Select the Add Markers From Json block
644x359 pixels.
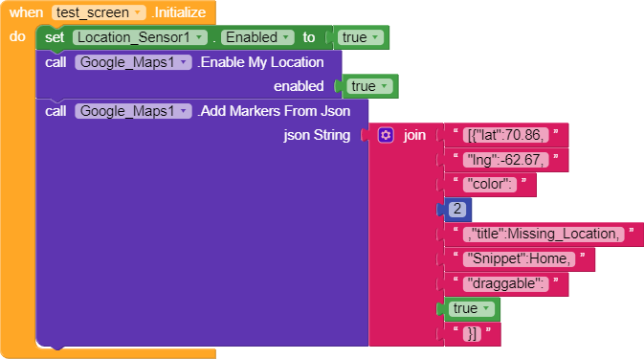(276, 111)
